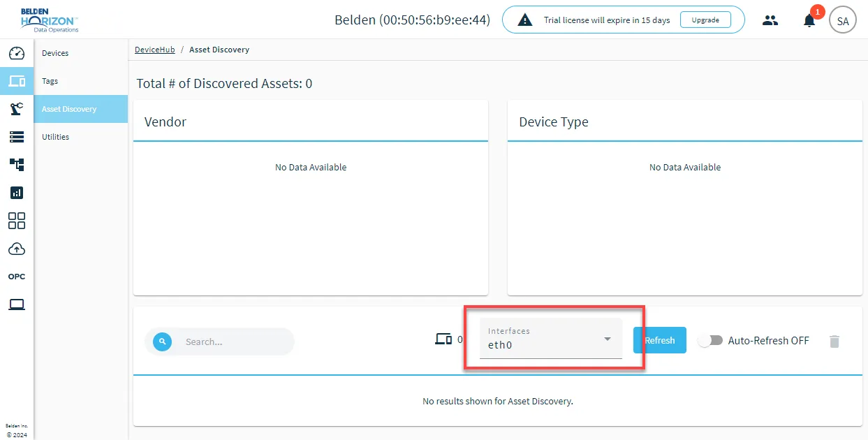Toggle the Auto-Refresh switch
Viewport: 868px width, 440px height.
coord(710,341)
